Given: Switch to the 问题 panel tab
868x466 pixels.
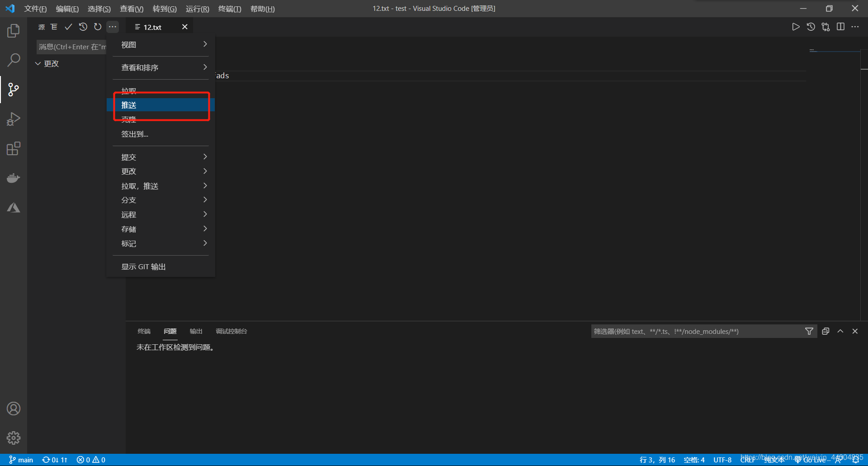Looking at the screenshot, I should [170, 331].
